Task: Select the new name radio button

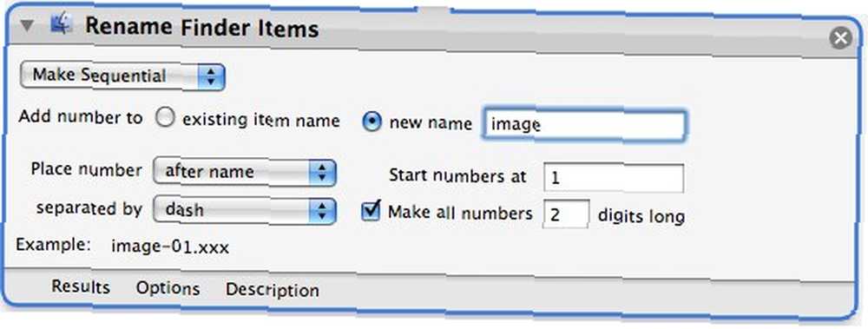Action: coord(371,122)
